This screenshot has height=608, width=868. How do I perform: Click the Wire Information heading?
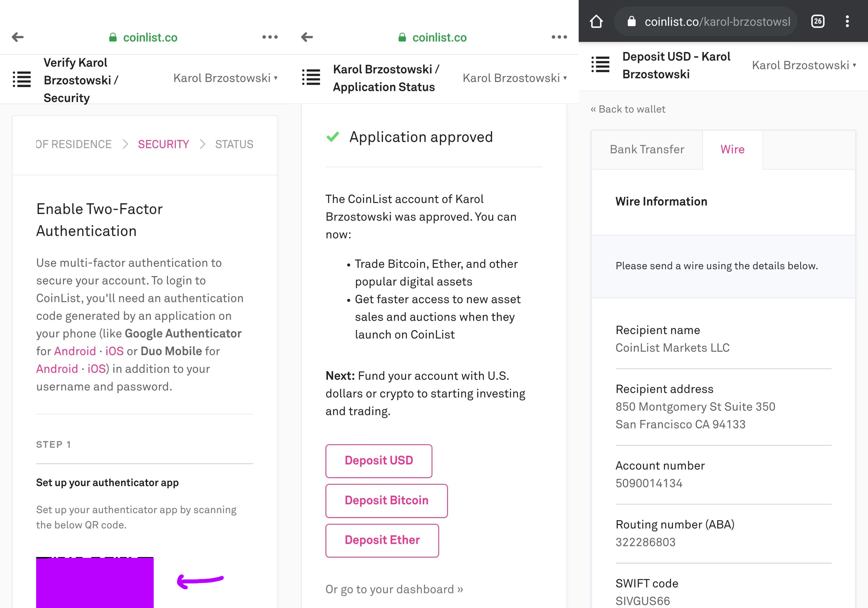pyautogui.click(x=661, y=201)
